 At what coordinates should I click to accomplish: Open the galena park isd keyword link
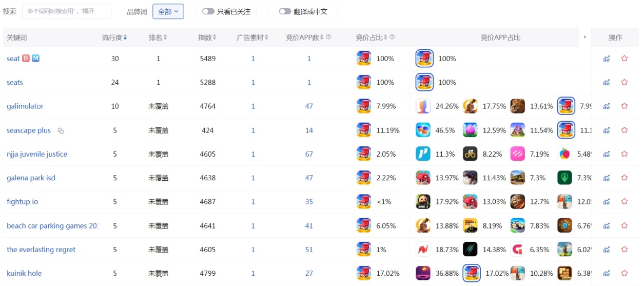click(31, 178)
